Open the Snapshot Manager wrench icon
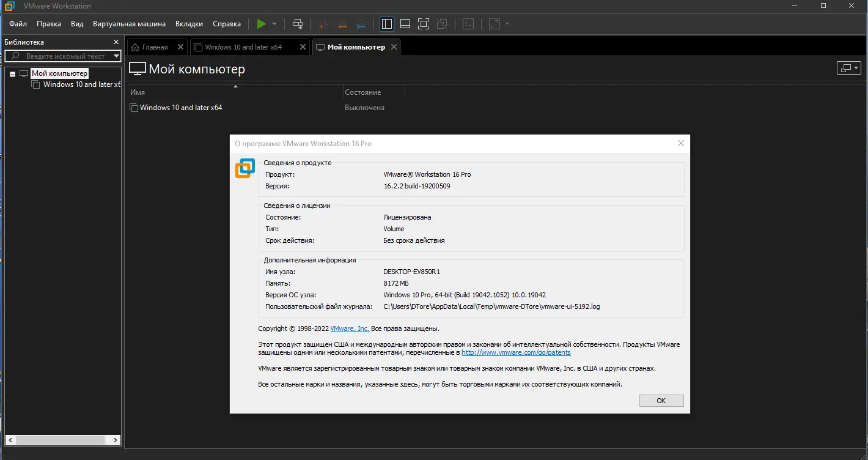The height and width of the screenshot is (460, 868). [361, 24]
